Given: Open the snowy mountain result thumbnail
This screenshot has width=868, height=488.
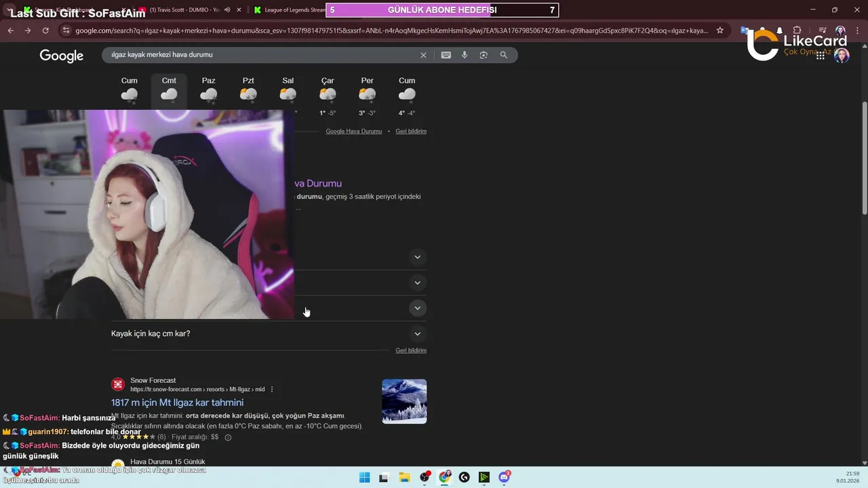Looking at the screenshot, I should tap(404, 401).
